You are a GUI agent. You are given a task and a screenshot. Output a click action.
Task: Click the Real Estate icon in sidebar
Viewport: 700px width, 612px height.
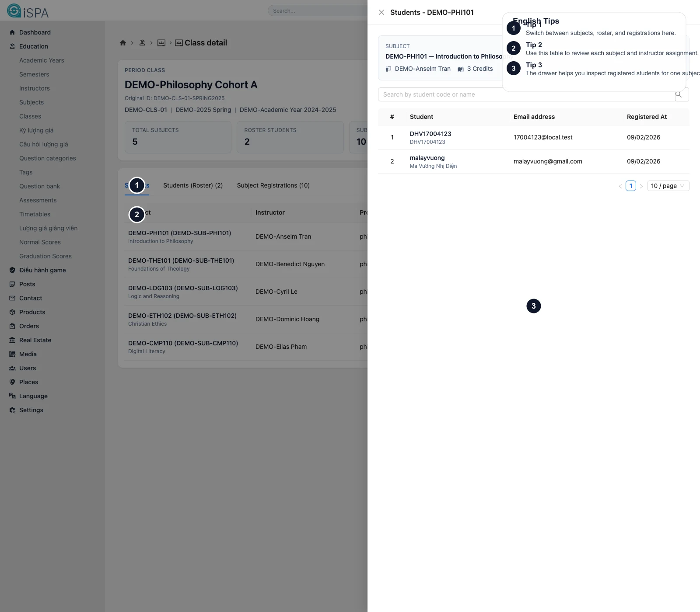click(12, 340)
